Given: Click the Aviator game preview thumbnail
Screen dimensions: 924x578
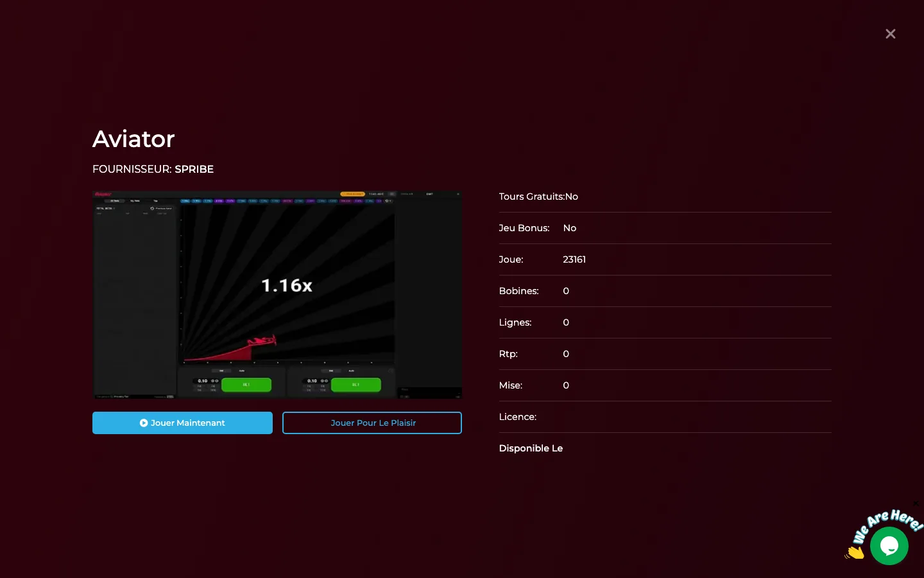Looking at the screenshot, I should pos(277,294).
